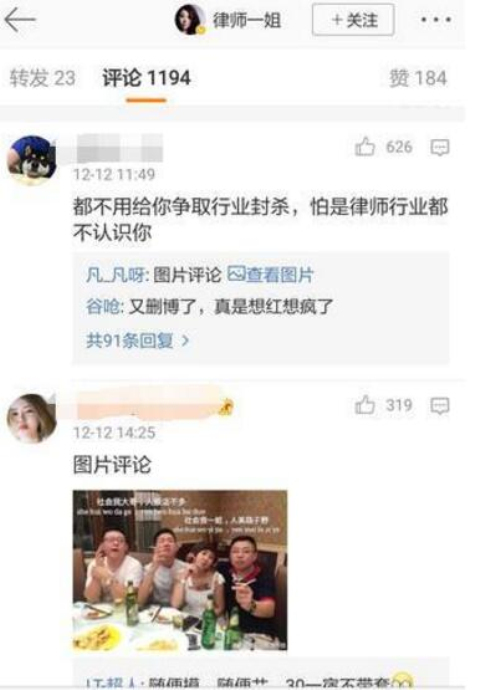The height and width of the screenshot is (690, 500).
Task: Open the dinner photo in comment
Action: click(180, 570)
